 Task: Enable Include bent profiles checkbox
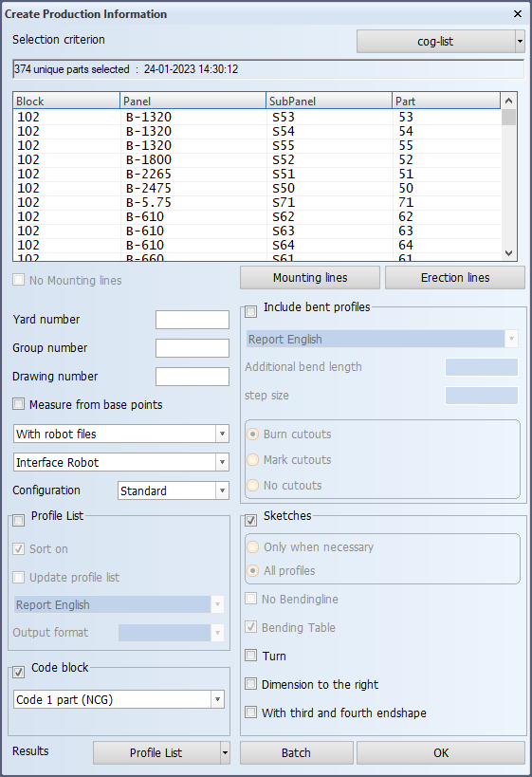tap(251, 312)
